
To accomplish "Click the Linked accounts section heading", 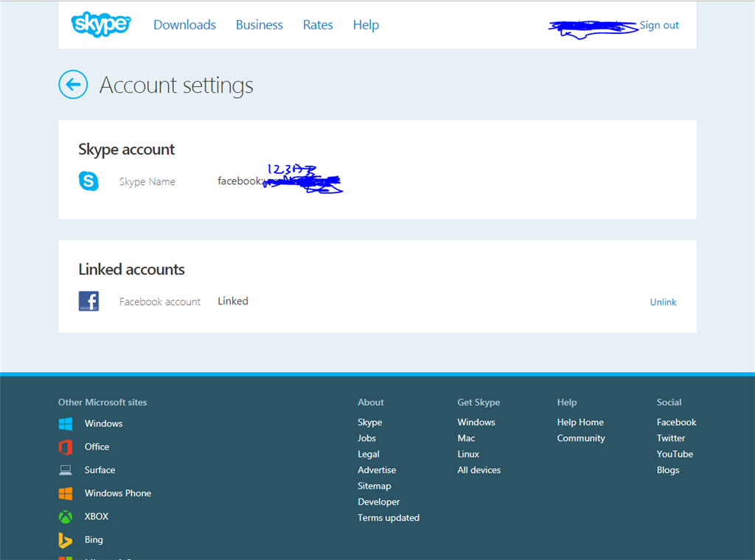I will [131, 270].
